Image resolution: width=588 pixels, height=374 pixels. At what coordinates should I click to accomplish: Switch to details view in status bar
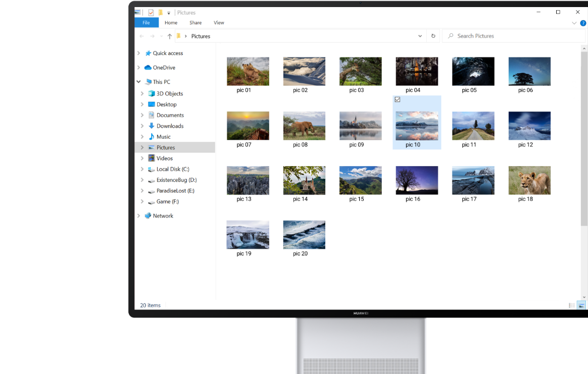coord(572,305)
